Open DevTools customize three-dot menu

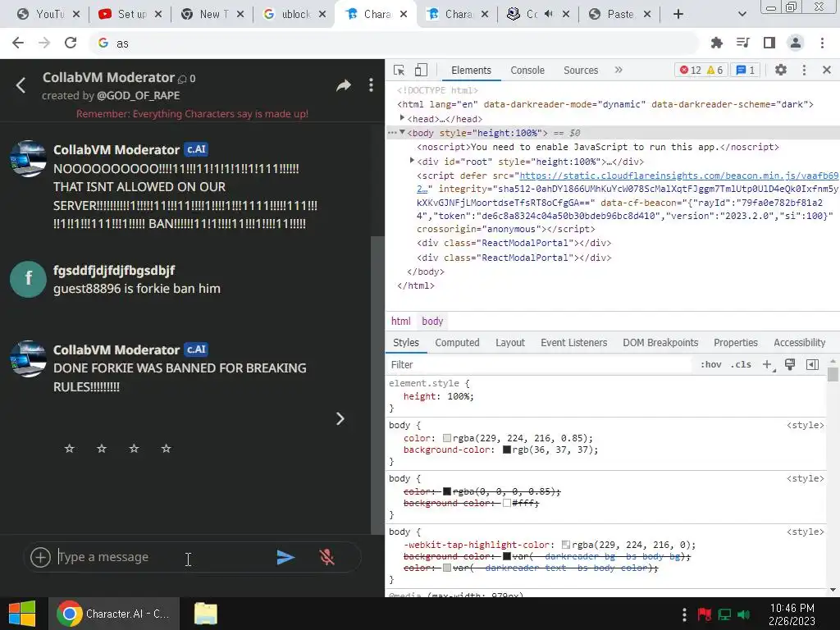[x=804, y=70]
